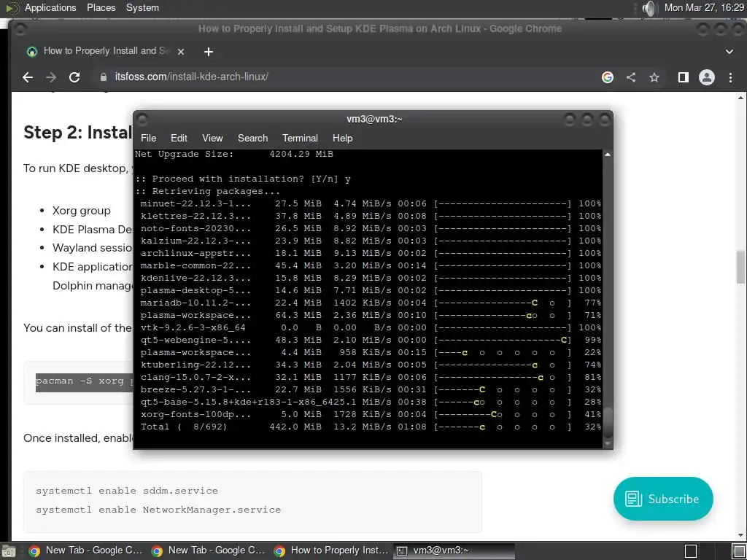The image size is (747, 560).
Task: Click the Chrome page scrollbar thumb
Action: [740, 267]
